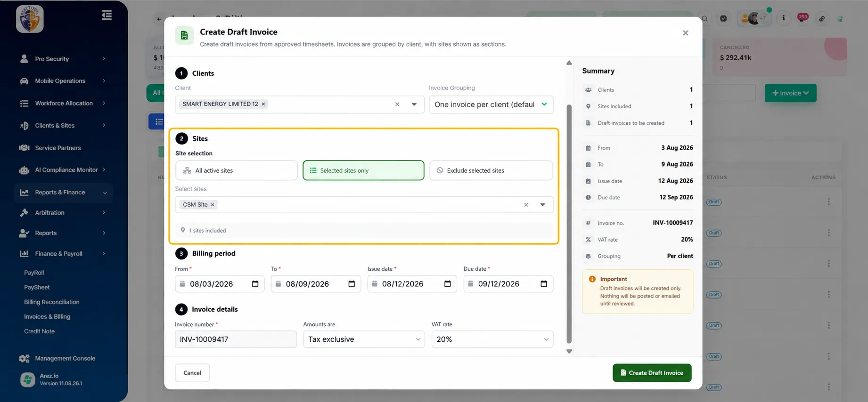The width and height of the screenshot is (868, 402).
Task: Open actions menu for first invoice row
Action: click(x=828, y=202)
